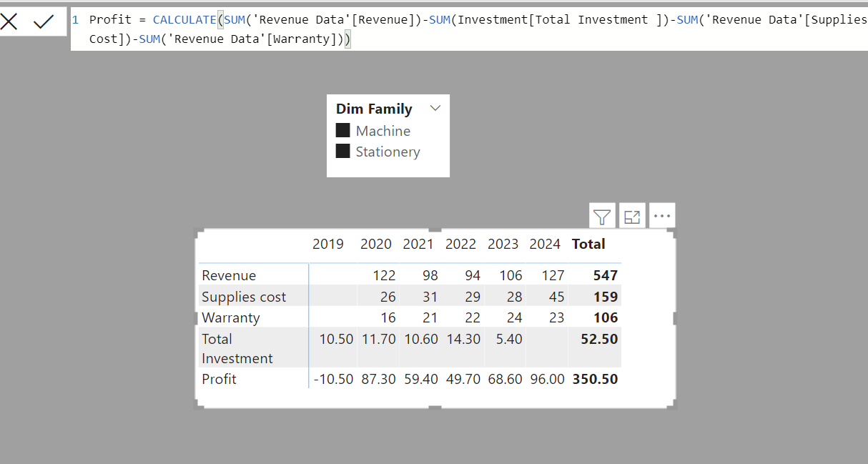Viewport: 868px width, 464px height.
Task: Select the 2020 column header
Action: (376, 245)
